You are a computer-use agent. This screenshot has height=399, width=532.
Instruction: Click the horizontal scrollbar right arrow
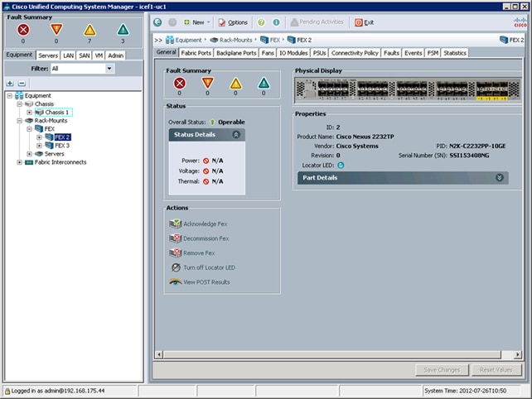pyautogui.click(x=517, y=354)
